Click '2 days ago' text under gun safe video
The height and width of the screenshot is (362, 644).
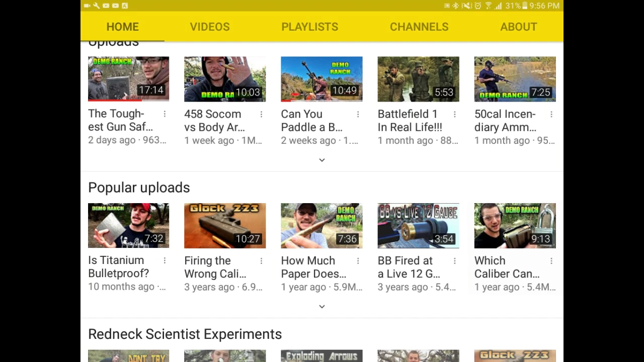pos(112,140)
